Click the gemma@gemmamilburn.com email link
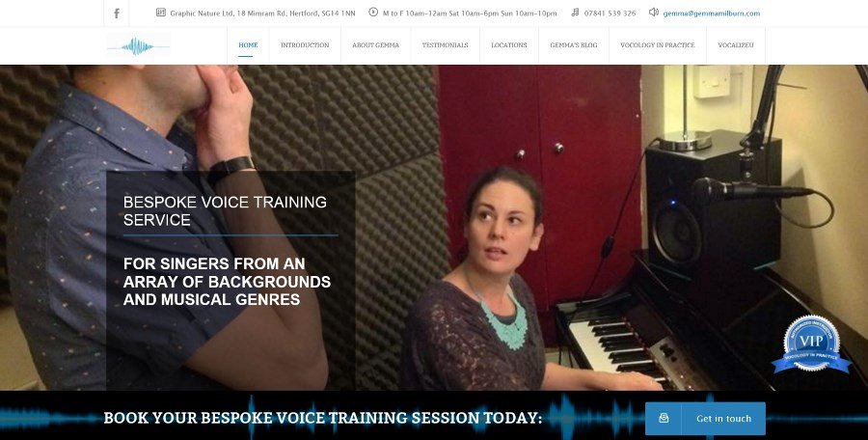 (712, 14)
